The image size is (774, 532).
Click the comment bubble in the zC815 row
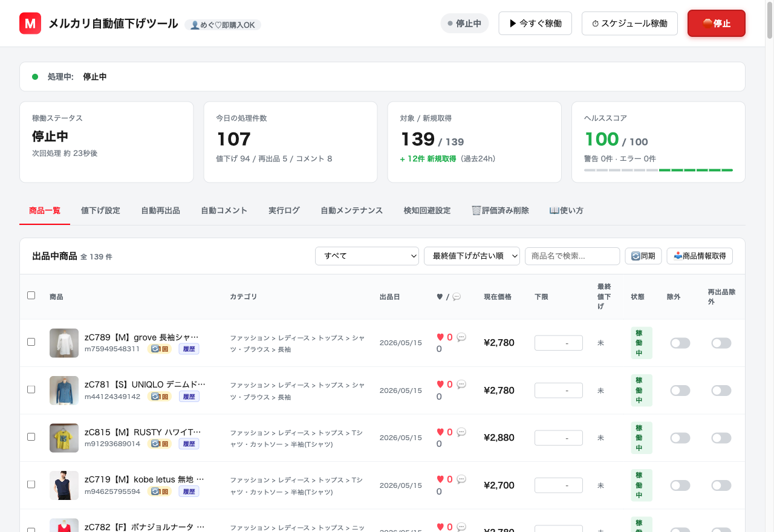tap(461, 432)
